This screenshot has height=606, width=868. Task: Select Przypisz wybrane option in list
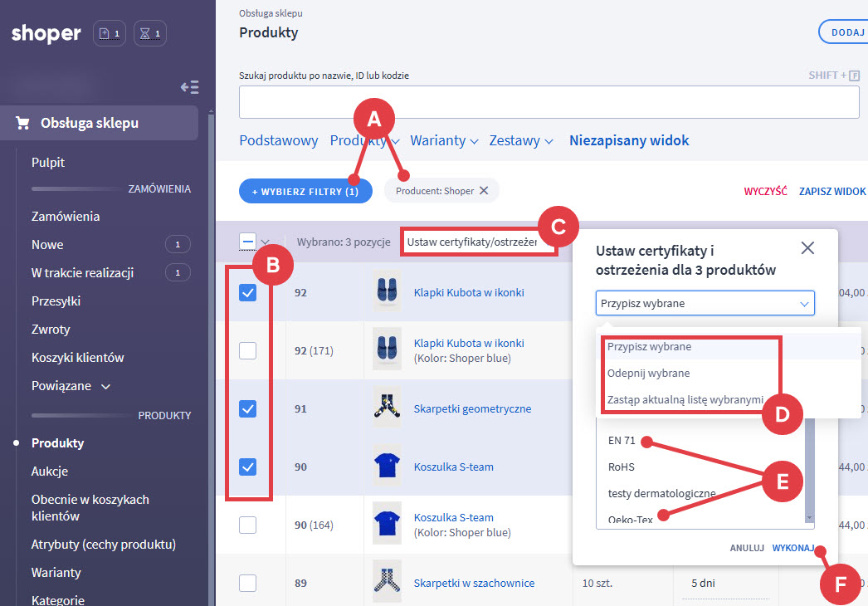coord(728,347)
